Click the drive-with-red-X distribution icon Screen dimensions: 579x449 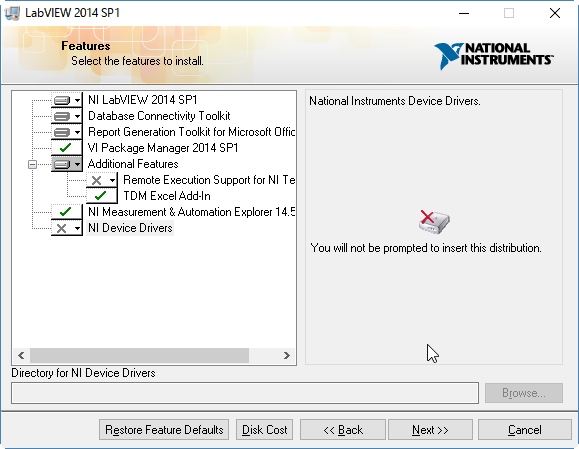[434, 222]
